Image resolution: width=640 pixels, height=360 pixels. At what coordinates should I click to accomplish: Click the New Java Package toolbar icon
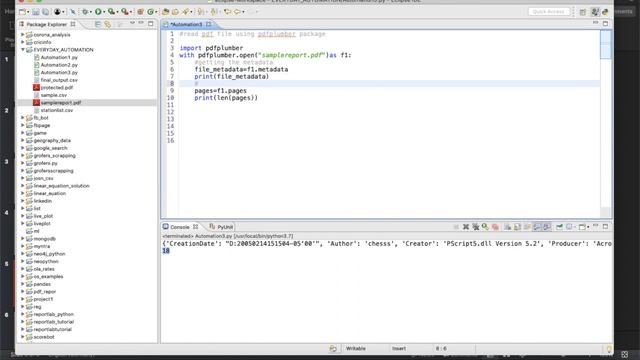pos(140,12)
